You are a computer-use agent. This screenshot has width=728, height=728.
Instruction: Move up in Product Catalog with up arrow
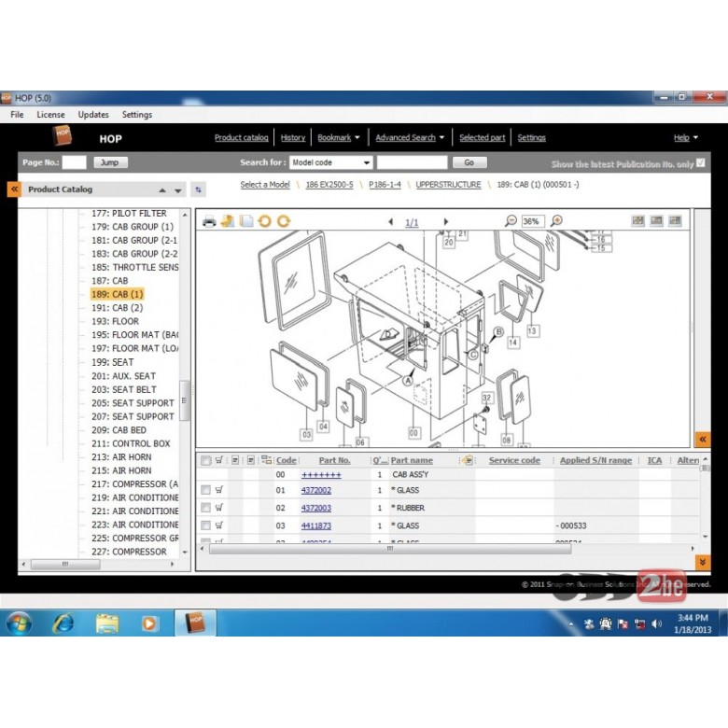(x=162, y=190)
